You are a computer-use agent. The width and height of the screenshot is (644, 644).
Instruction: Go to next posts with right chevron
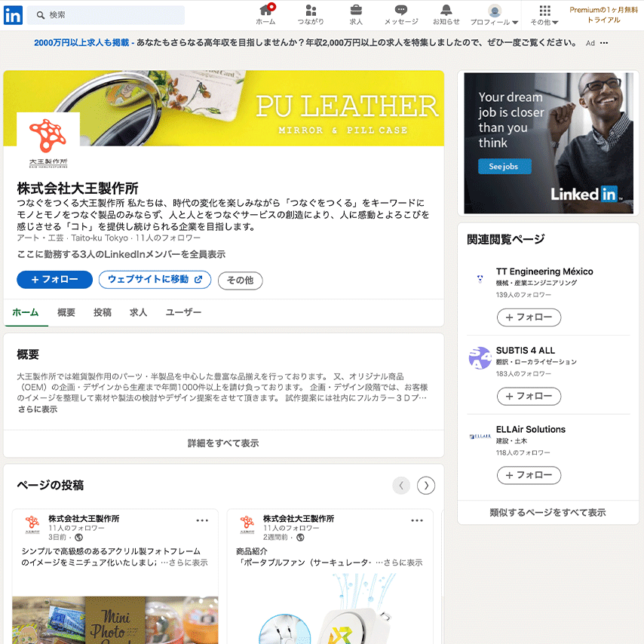(426, 486)
